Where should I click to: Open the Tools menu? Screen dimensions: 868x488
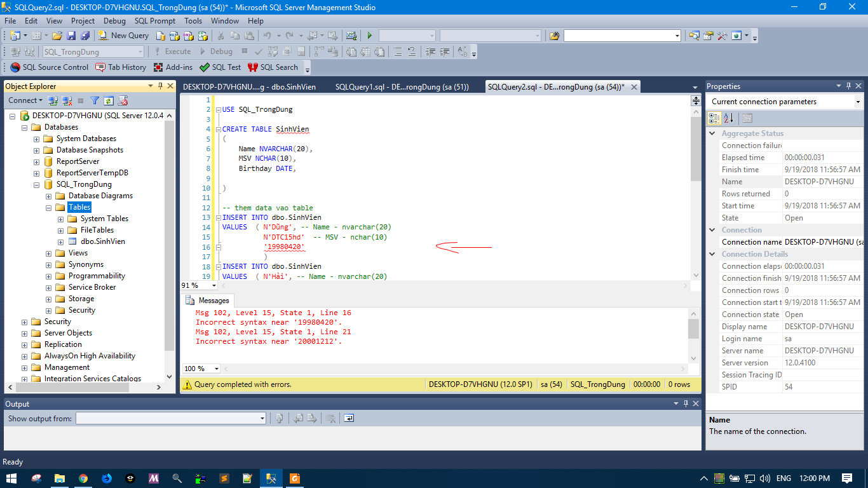pyautogui.click(x=193, y=21)
